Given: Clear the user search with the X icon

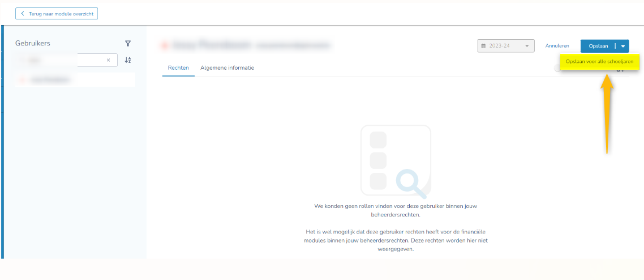Looking at the screenshot, I should pyautogui.click(x=108, y=60).
